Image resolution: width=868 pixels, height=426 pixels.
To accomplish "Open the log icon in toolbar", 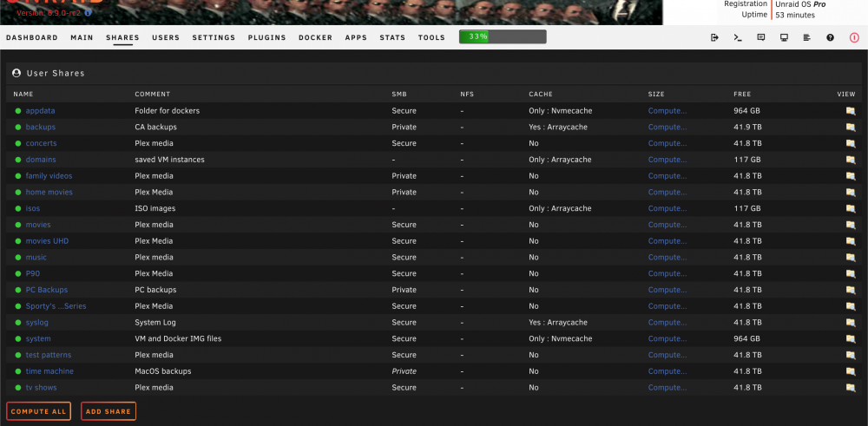I will [x=806, y=37].
